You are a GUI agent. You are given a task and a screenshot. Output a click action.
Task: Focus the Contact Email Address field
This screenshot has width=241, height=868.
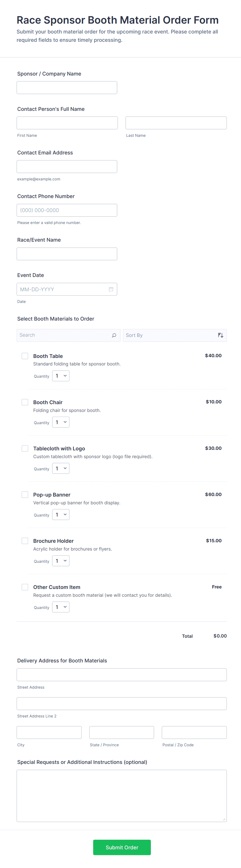(67, 166)
